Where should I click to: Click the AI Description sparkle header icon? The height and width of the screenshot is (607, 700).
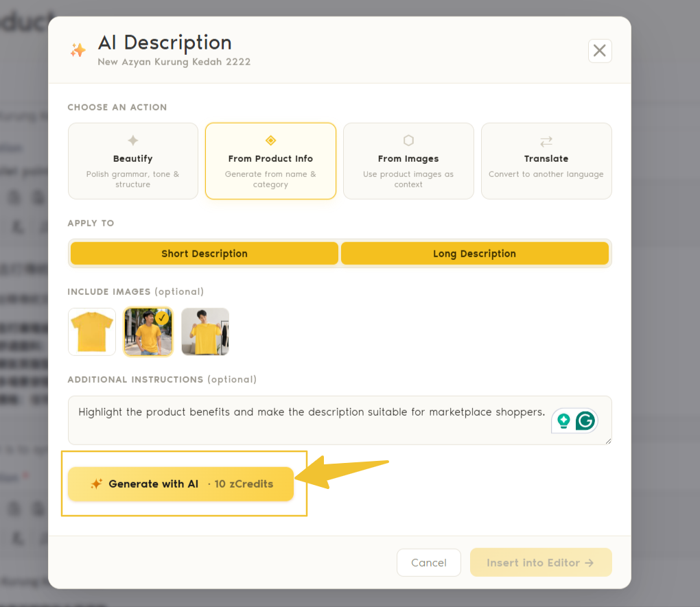tap(78, 50)
